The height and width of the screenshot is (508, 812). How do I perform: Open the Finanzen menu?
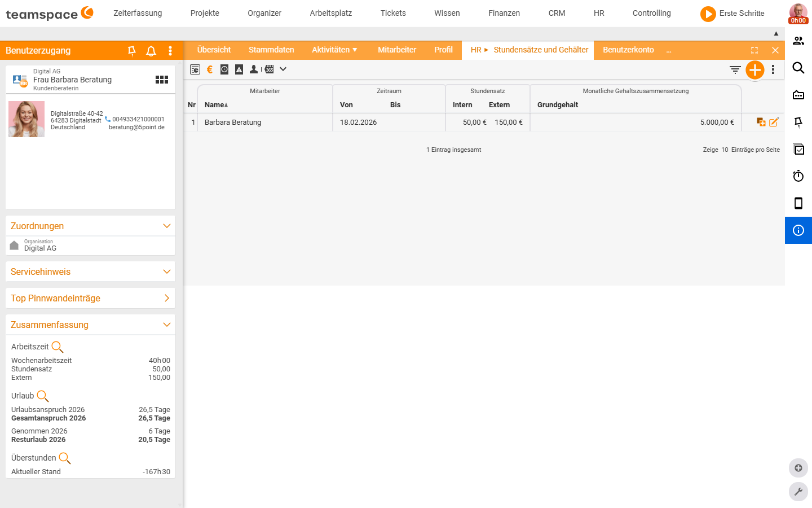tap(504, 13)
